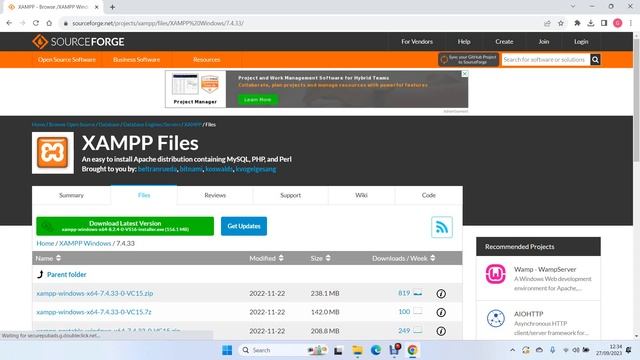The width and height of the screenshot is (640, 360).
Task: Sort files by Size column
Action: point(320,258)
